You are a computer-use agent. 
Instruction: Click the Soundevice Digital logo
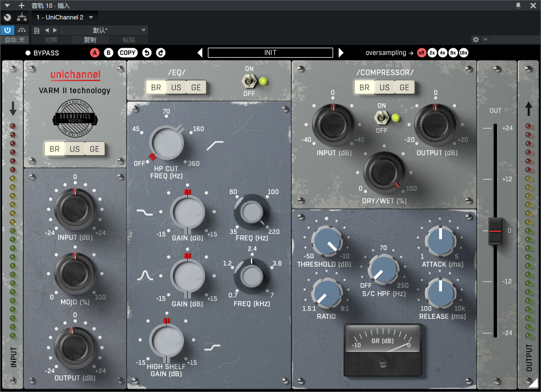pos(75,118)
